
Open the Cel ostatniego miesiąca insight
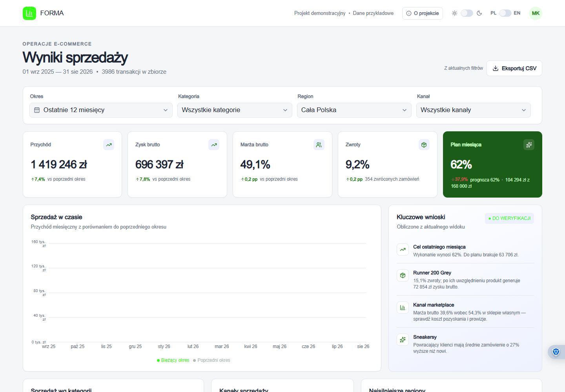[x=465, y=250]
